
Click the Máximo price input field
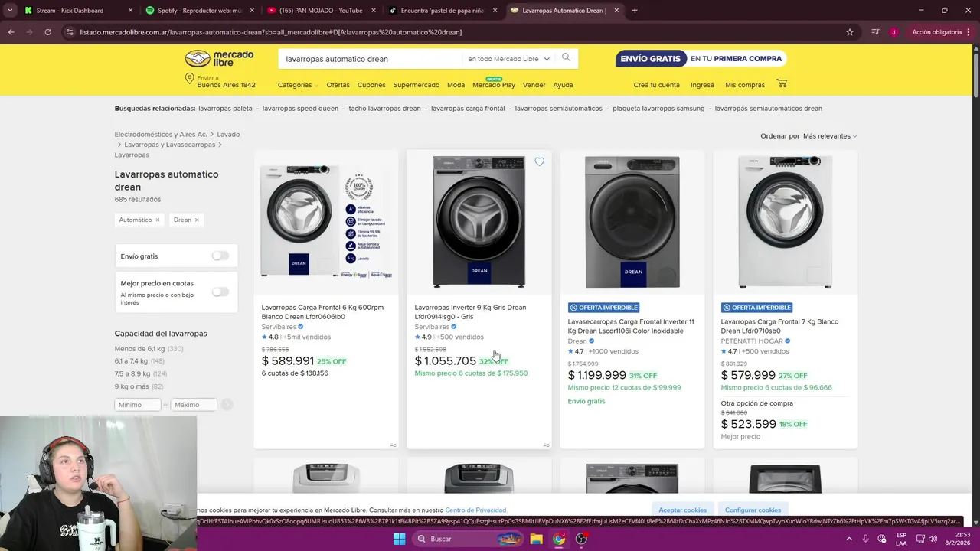[x=194, y=404]
